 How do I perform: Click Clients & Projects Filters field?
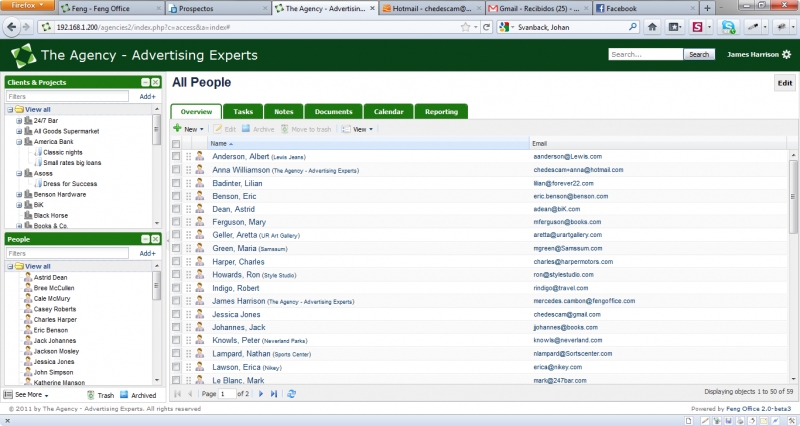pyautogui.click(x=67, y=96)
